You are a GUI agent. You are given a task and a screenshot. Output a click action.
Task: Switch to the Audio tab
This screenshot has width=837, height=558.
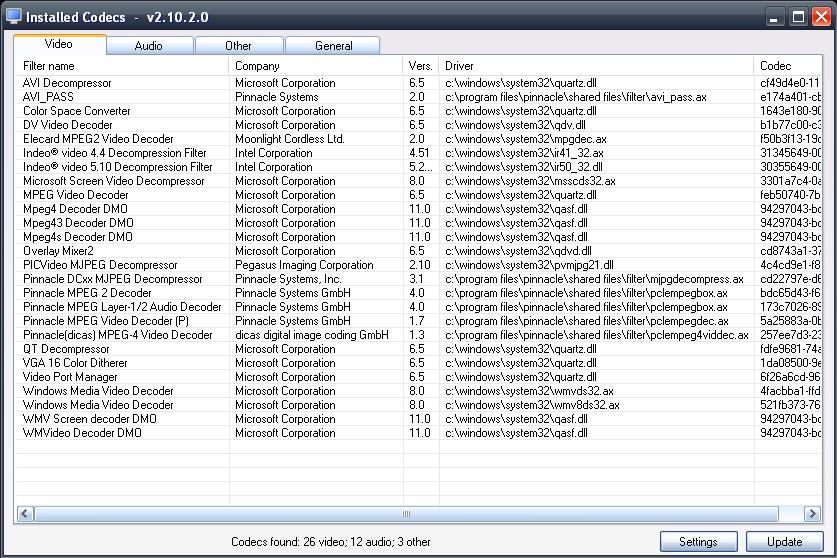(x=149, y=46)
